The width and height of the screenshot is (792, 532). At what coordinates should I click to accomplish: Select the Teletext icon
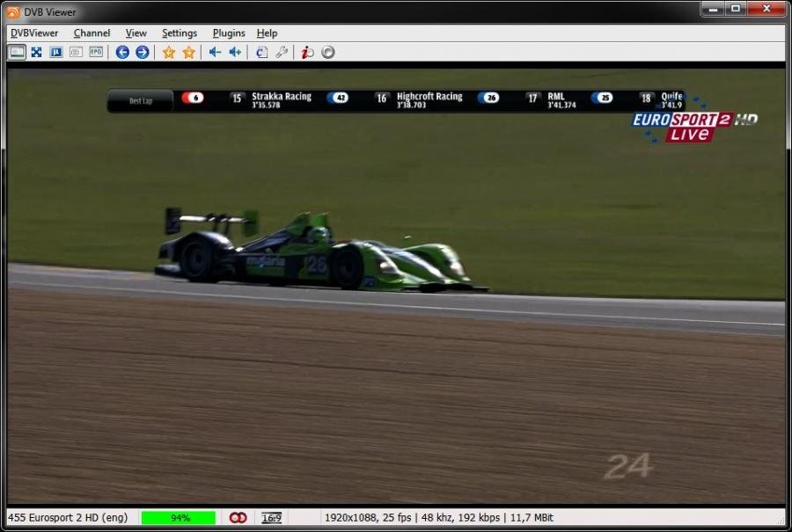[x=55, y=52]
